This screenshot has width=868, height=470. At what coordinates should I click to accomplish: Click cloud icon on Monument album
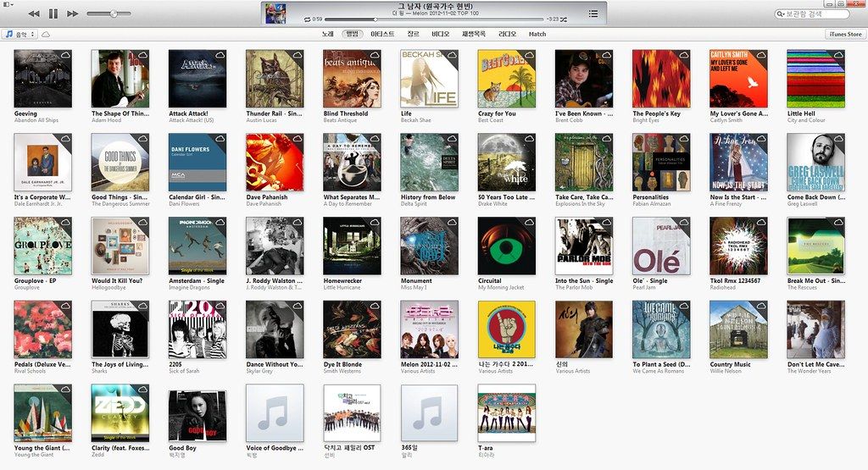point(452,222)
